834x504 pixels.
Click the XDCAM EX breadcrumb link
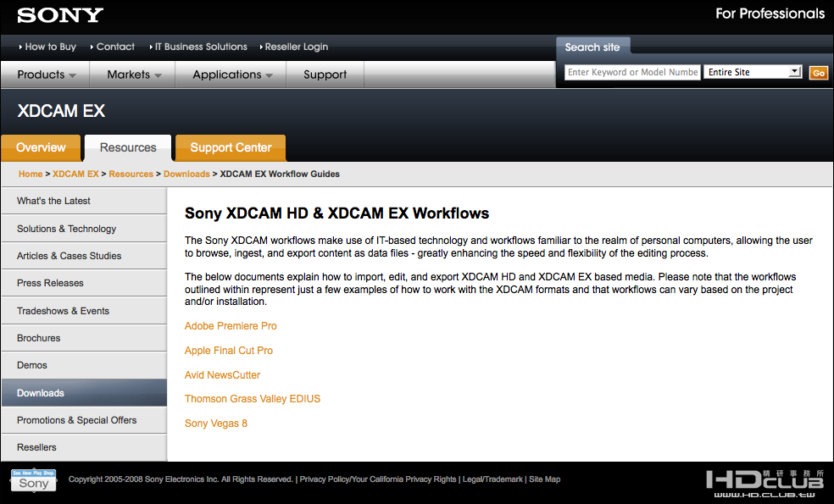point(75,174)
